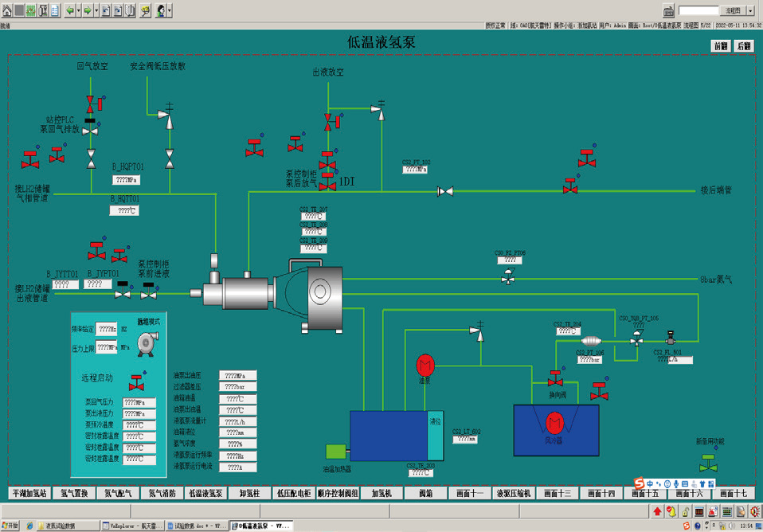Click the printer icon at top right
The width and height of the screenshot is (763, 532).
tap(669, 10)
